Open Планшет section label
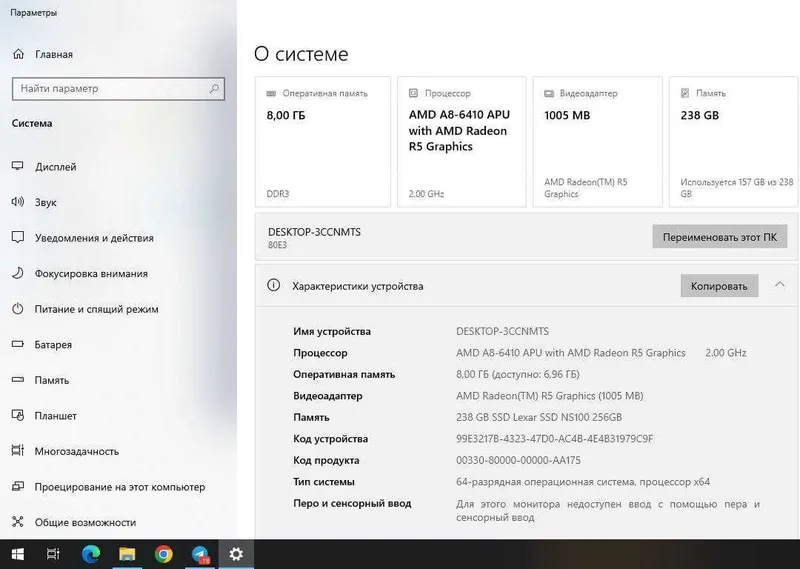The height and width of the screenshot is (569, 800). click(56, 416)
